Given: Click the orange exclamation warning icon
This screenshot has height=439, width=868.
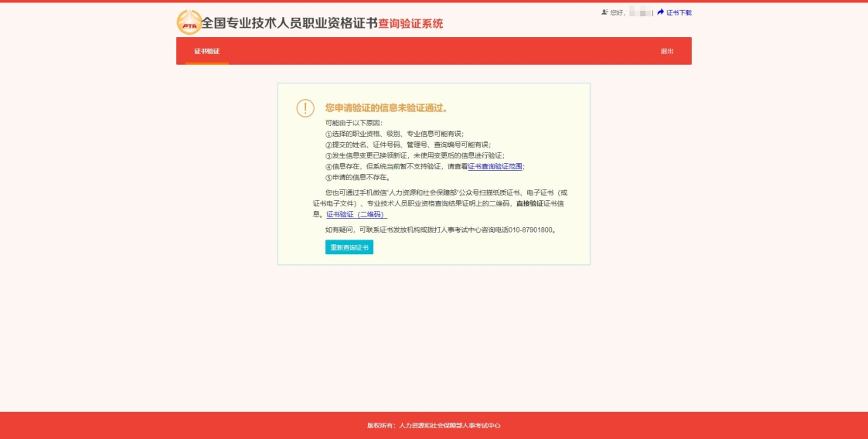Looking at the screenshot, I should [305, 108].
